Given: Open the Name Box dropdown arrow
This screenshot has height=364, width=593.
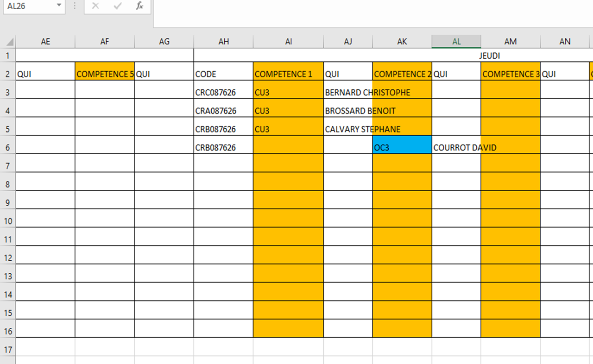Looking at the screenshot, I should pyautogui.click(x=59, y=6).
